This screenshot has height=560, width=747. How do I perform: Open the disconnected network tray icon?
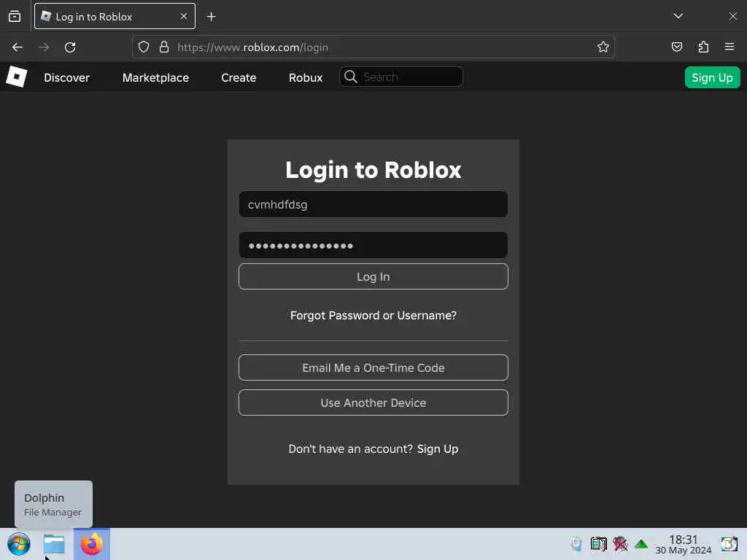coord(620,544)
